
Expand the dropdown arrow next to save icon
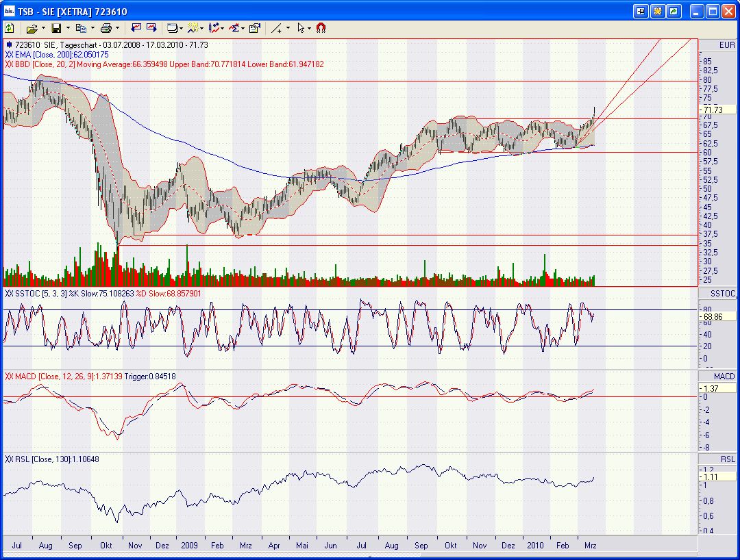coord(68,28)
